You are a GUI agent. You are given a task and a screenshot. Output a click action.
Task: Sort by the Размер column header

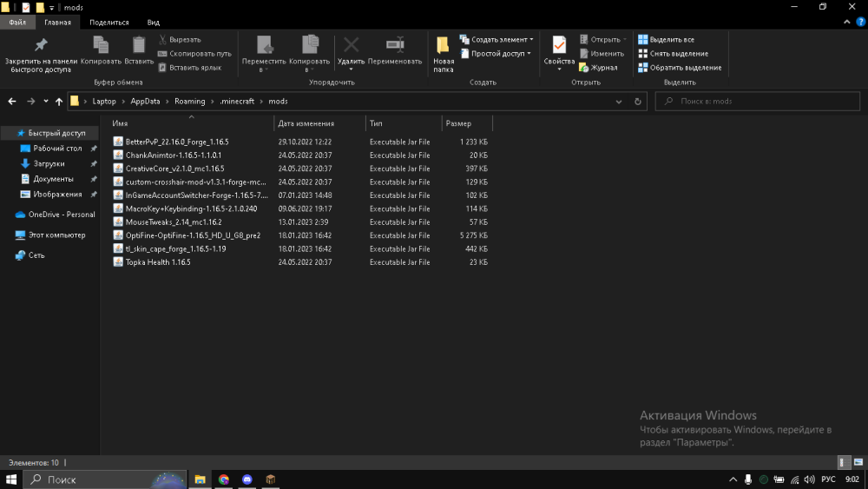467,123
